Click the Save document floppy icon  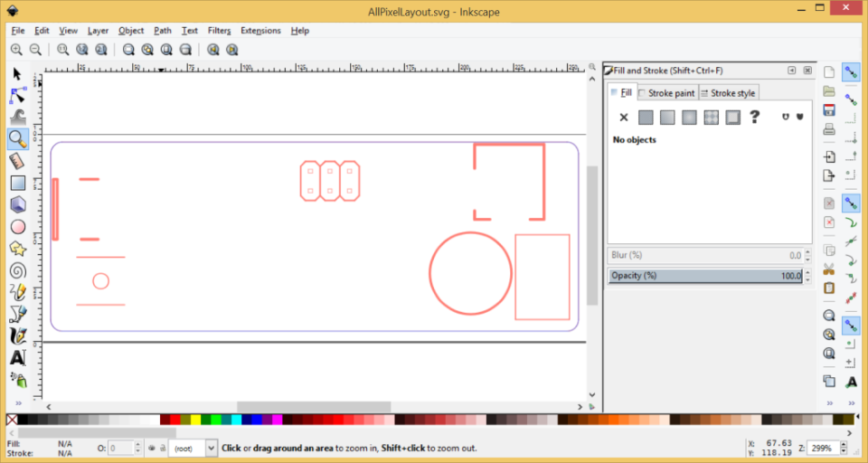click(x=829, y=109)
